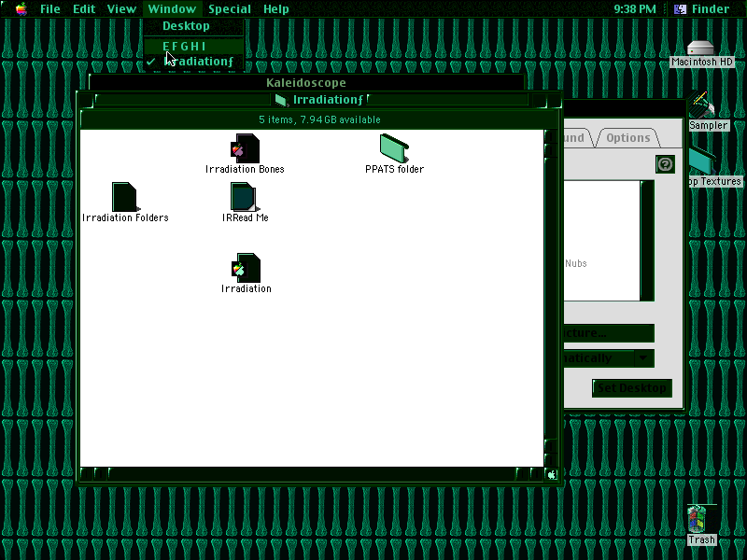747x560 pixels.
Task: Click the zoom box of the Irradiationƒ window
Action: 540,100
